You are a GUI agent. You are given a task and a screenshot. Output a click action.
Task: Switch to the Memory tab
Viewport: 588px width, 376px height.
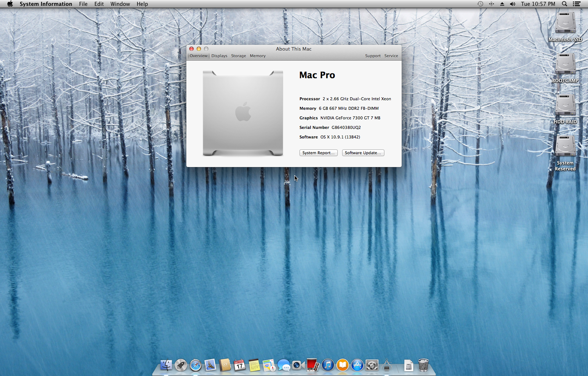click(x=258, y=56)
